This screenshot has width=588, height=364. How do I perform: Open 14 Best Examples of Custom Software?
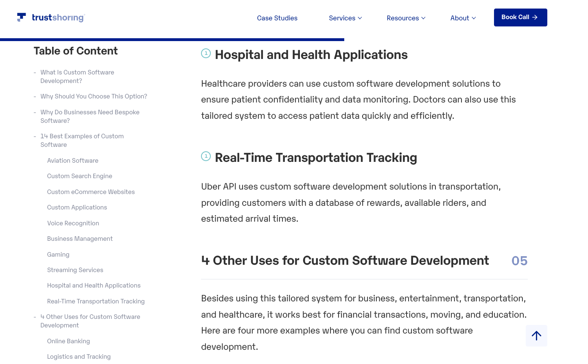(x=82, y=140)
